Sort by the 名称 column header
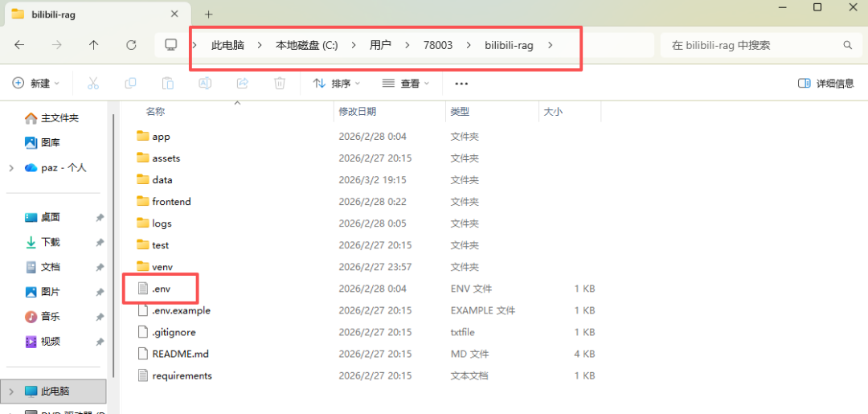 coord(156,111)
